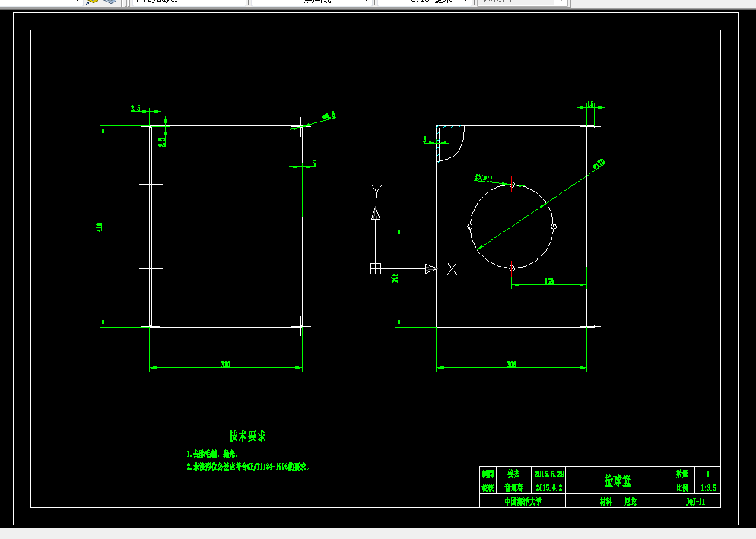The height and width of the screenshot is (539, 756).
Task: Click the drafter name next to 制图
Action: pos(513,474)
